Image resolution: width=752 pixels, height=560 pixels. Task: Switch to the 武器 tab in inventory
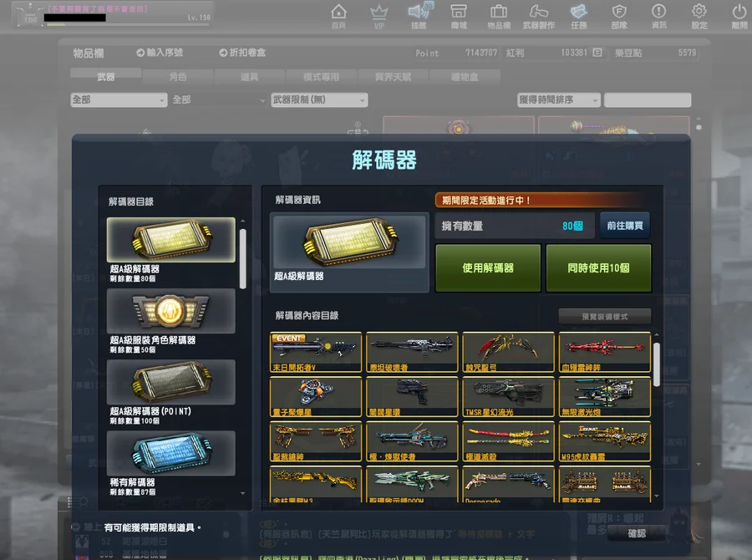(x=105, y=76)
